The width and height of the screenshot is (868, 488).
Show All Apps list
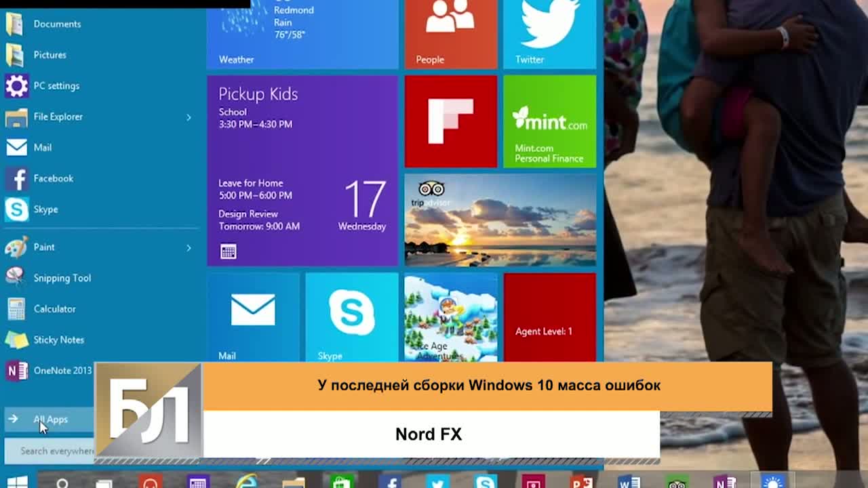(x=49, y=420)
